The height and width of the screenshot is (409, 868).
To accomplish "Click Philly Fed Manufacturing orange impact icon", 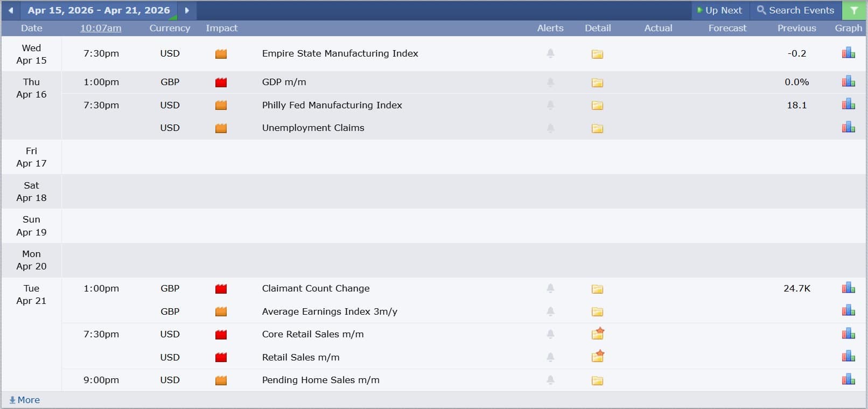I will [221, 106].
